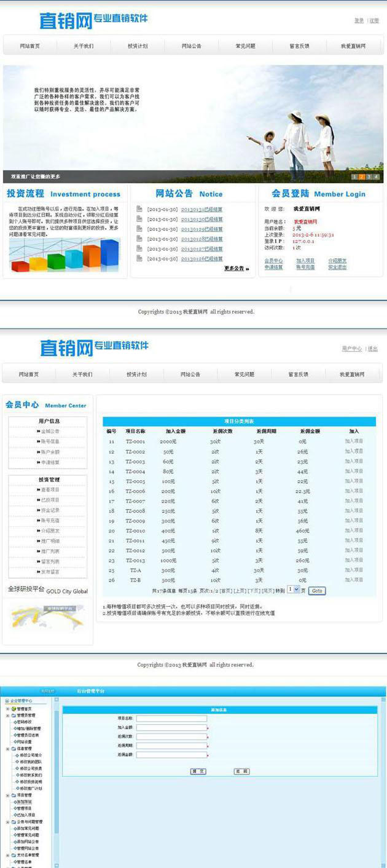This screenshot has height=868, width=387.
Task: Open 常见问题 in member center page navigation
Action: (x=244, y=374)
